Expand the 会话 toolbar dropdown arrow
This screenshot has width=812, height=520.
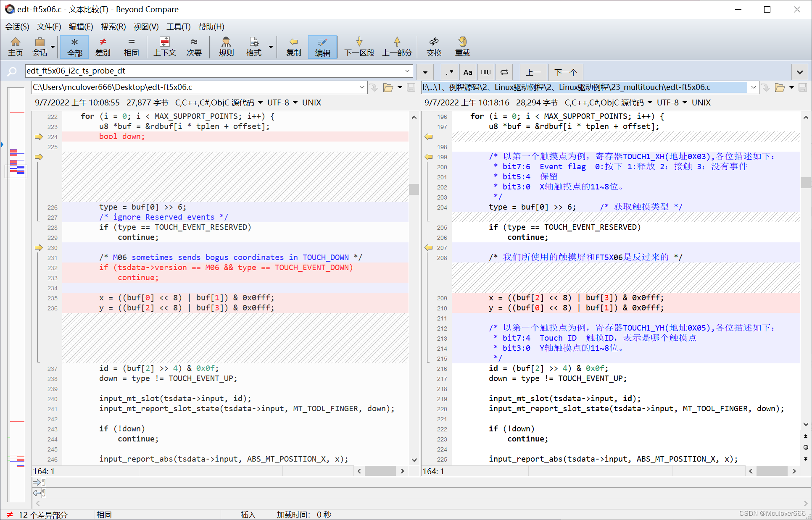[x=53, y=47]
